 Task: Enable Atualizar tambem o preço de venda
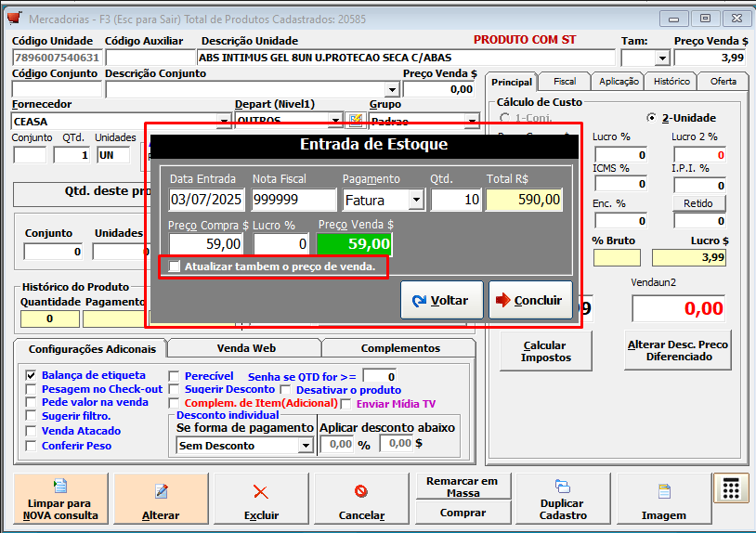pyautogui.click(x=175, y=267)
